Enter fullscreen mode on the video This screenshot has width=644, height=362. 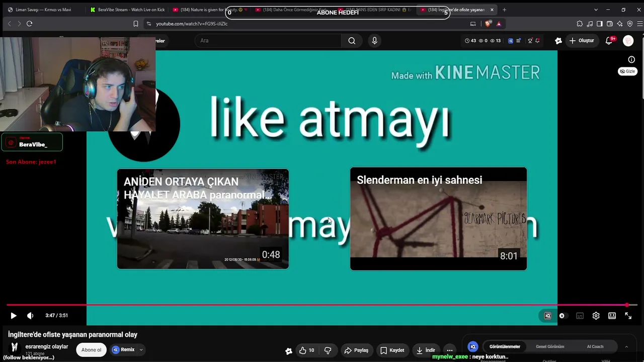[628, 316]
